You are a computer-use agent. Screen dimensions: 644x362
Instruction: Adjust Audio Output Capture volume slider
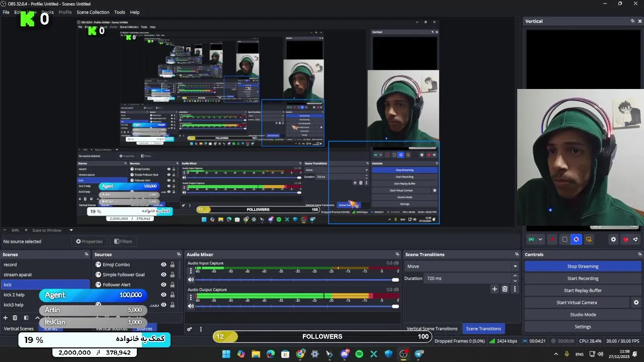pos(297,306)
